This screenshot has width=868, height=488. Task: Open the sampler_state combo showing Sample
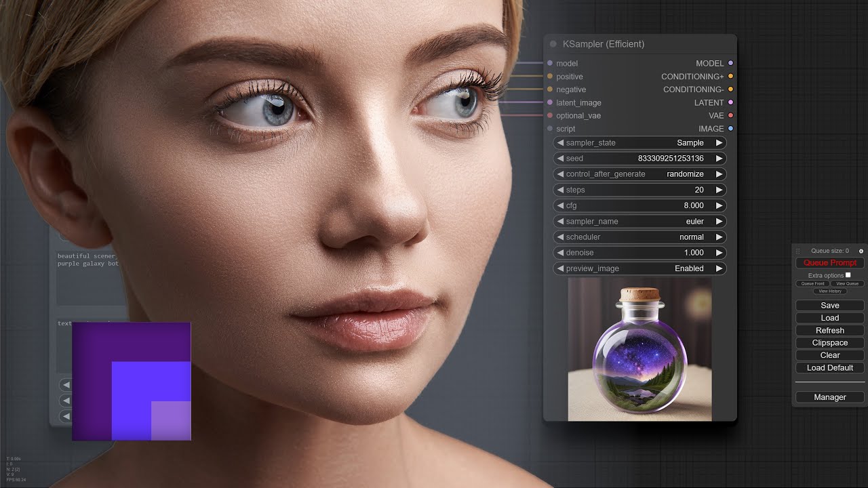click(640, 143)
